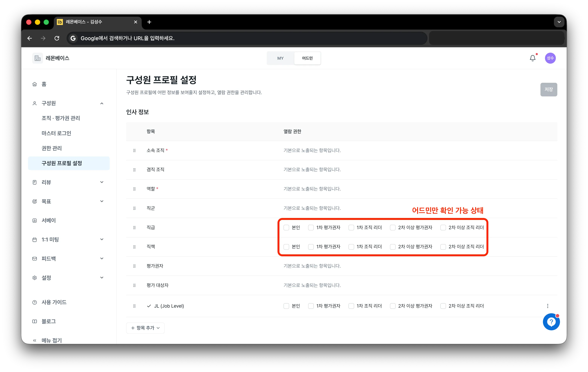Check 1차 평가권자 in 직급 row

[311, 227]
